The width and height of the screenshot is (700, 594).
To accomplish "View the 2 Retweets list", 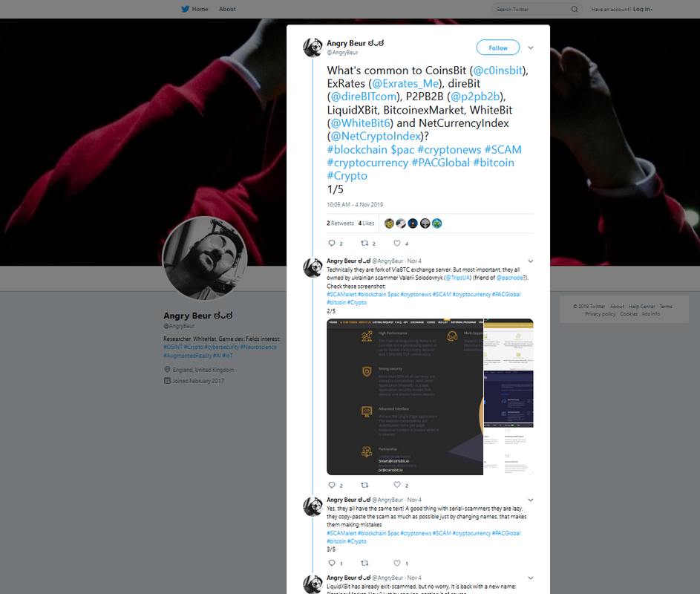I will [x=340, y=223].
